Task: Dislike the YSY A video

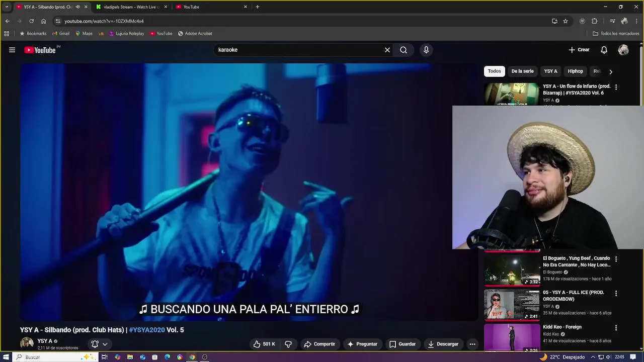Action: click(x=288, y=344)
